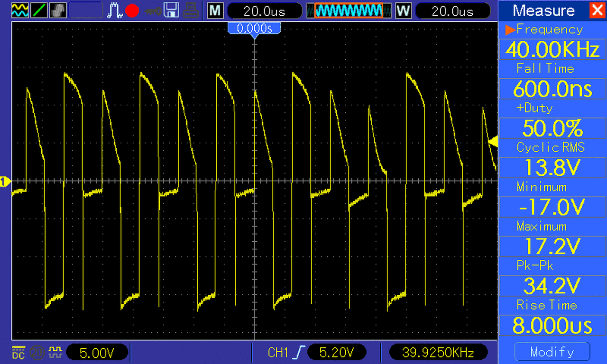Click the Measure panel title
Viewport: 607px width, 364px height.
point(543,10)
